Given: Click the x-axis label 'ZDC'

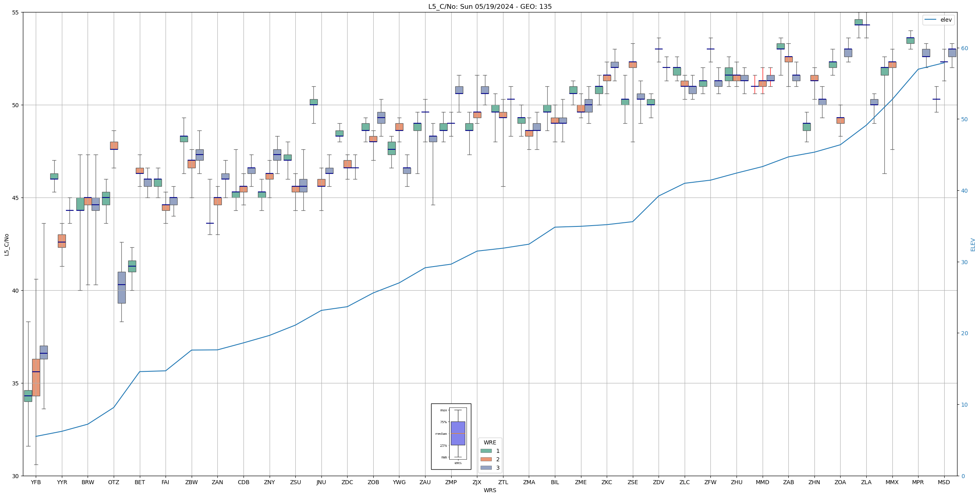Looking at the screenshot, I should [347, 482].
